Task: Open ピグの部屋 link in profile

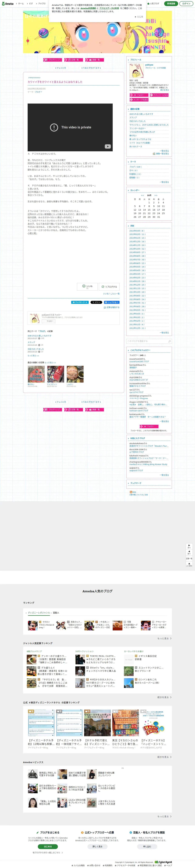Action: 161,68
